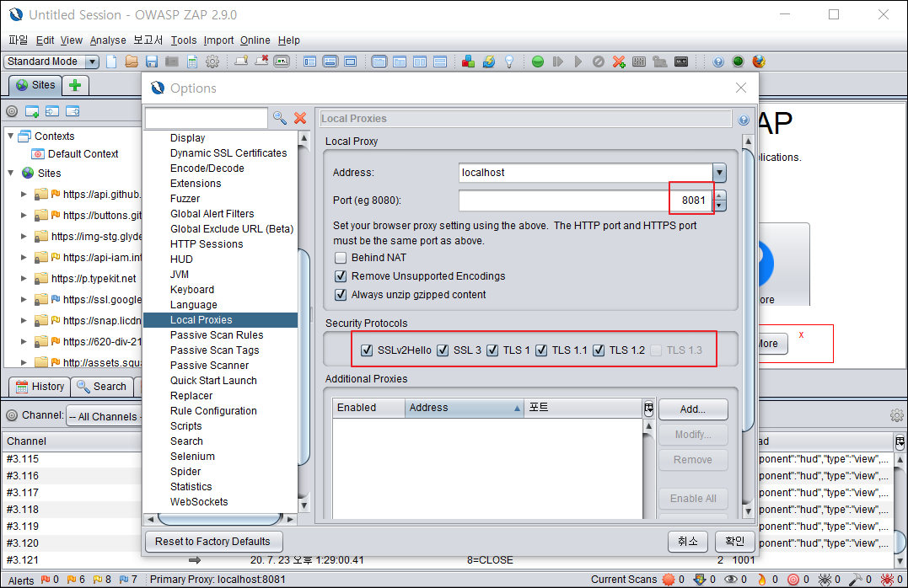Viewport: 908px width, 588px height.
Task: Expand the https://api.github site node
Action: pos(24,195)
